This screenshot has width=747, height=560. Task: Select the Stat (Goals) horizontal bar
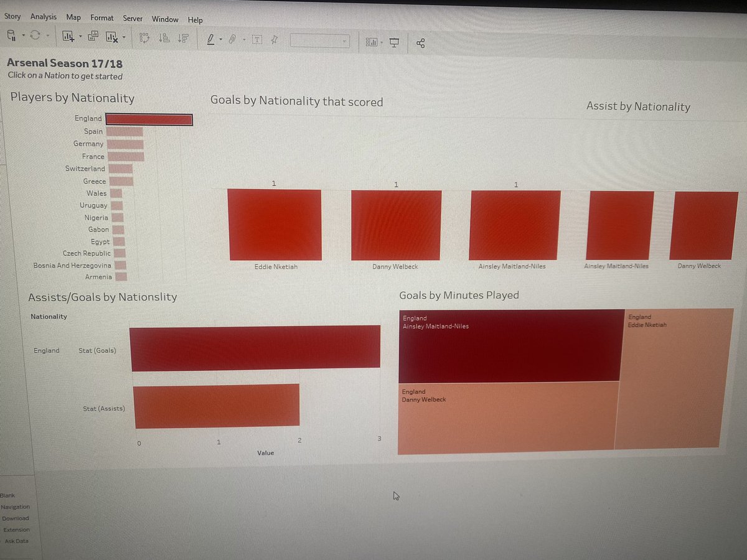255,347
